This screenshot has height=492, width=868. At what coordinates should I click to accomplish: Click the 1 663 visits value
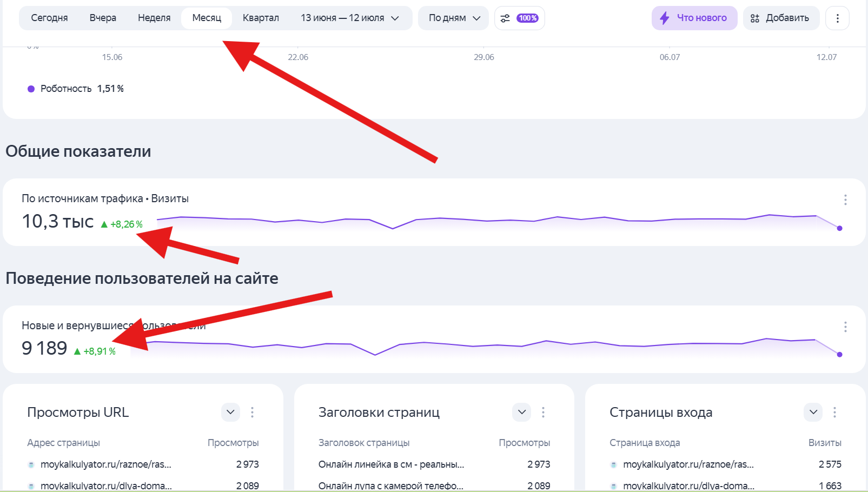830,486
